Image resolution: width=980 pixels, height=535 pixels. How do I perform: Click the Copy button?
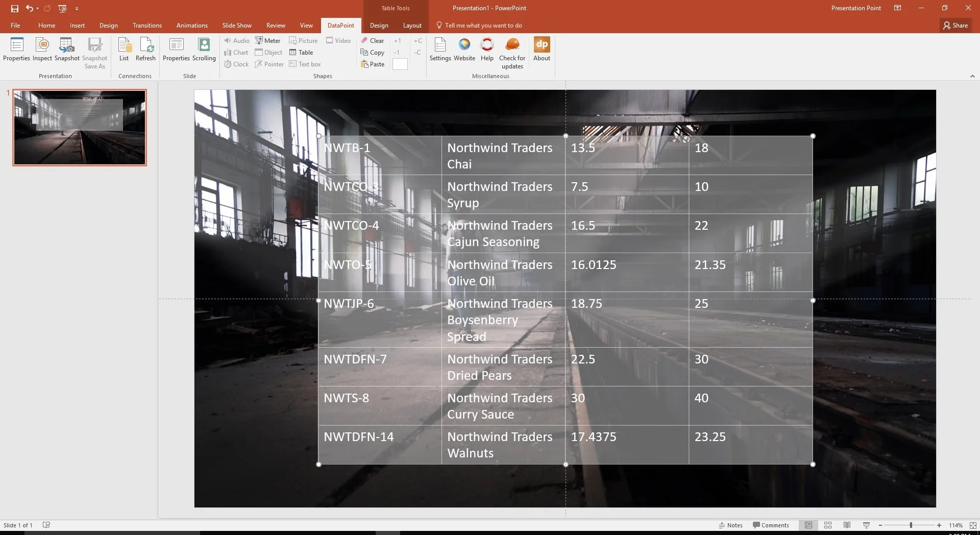(x=373, y=52)
